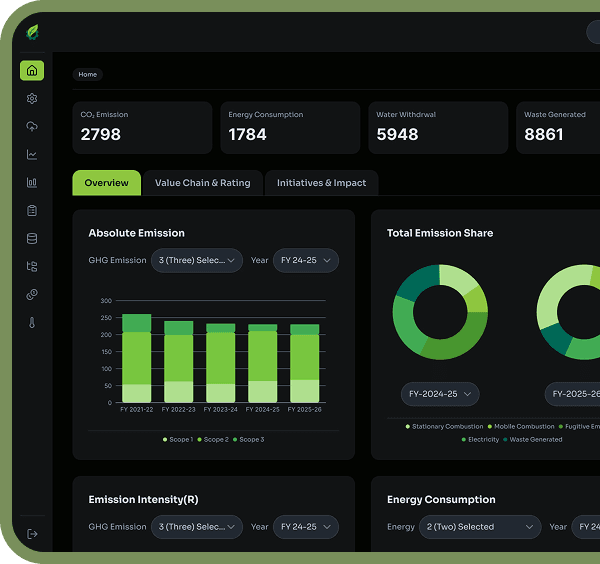Open Emission Intensity Year FY 24-25 dropdown

306,527
